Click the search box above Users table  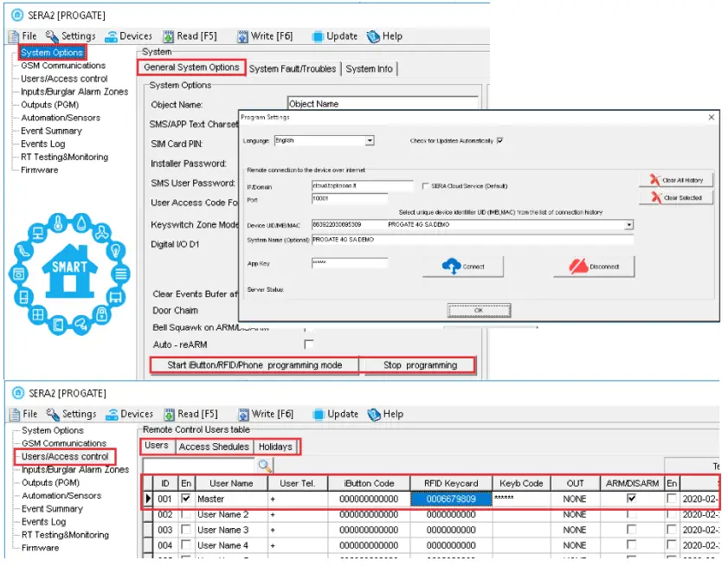click(198, 466)
